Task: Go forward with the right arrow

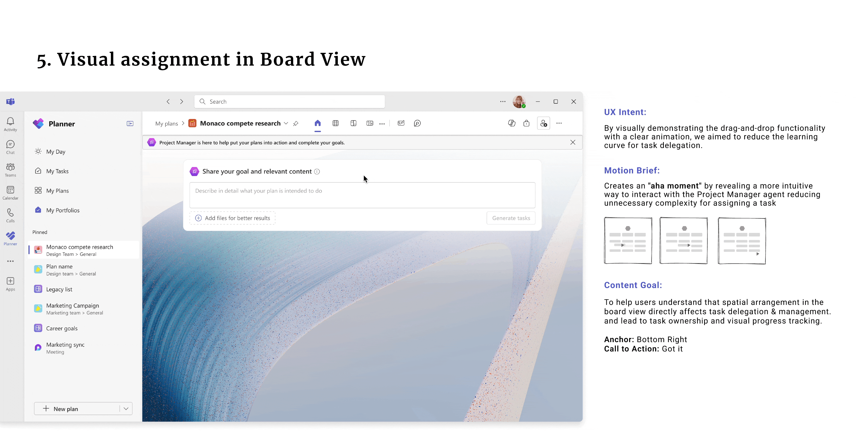Action: 182,101
